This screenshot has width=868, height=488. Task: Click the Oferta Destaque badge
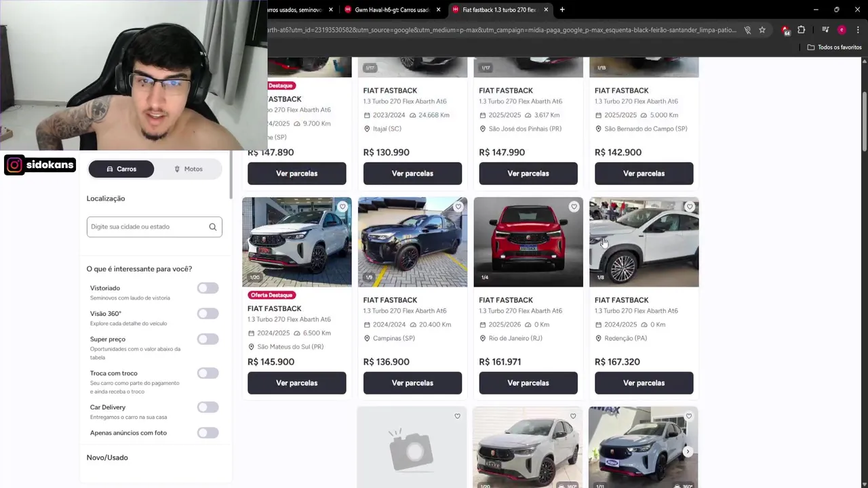pos(271,295)
